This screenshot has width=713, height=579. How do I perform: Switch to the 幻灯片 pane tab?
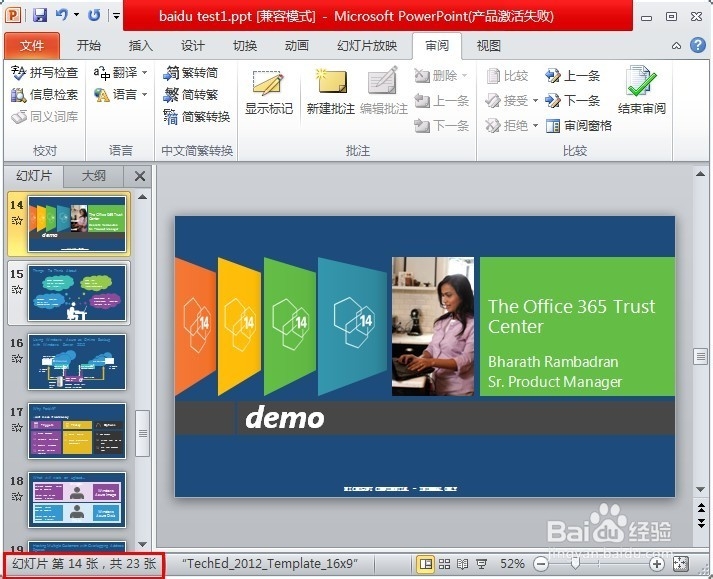[34, 176]
